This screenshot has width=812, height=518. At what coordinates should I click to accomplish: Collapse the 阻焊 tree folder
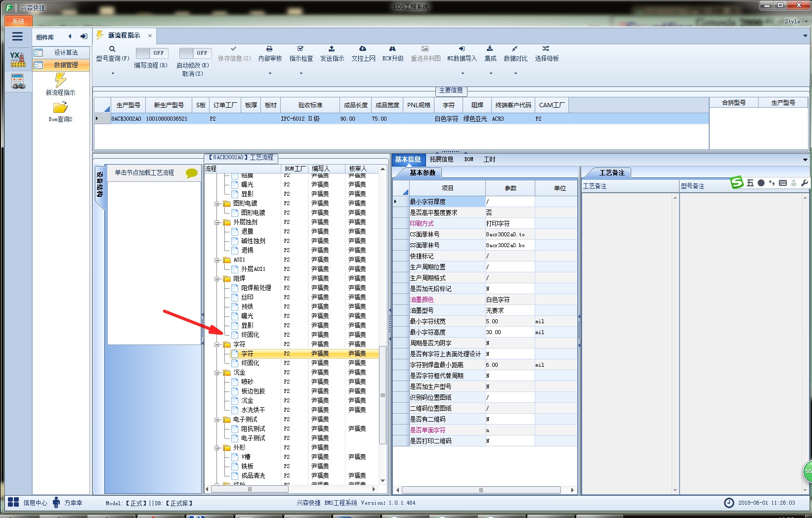pos(216,279)
